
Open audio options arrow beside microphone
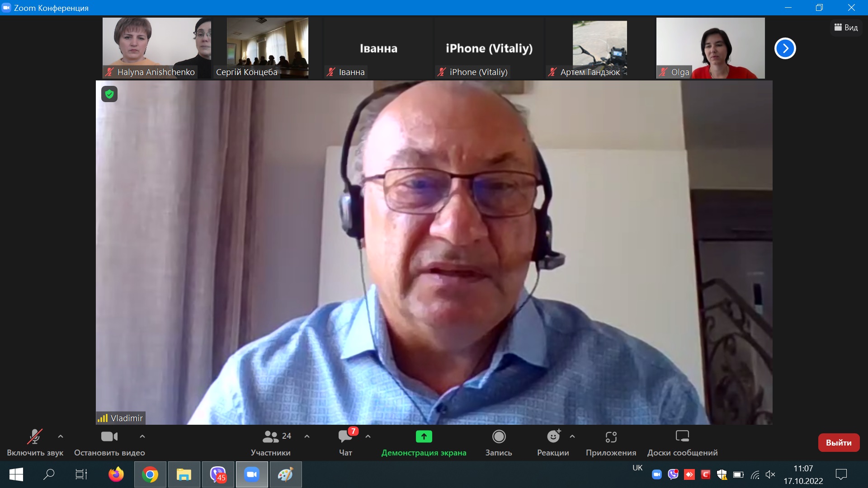pyautogui.click(x=61, y=436)
